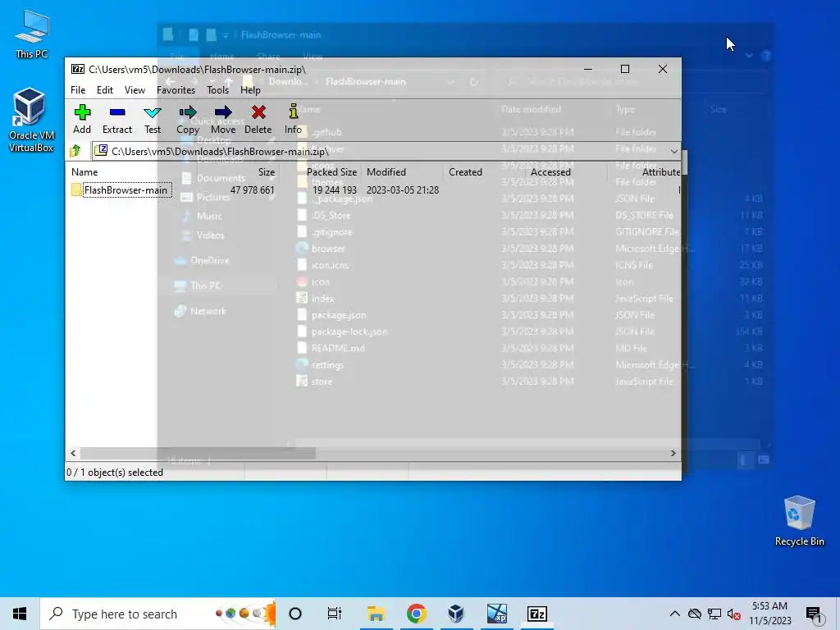Click the size value 47 978 661

[253, 190]
